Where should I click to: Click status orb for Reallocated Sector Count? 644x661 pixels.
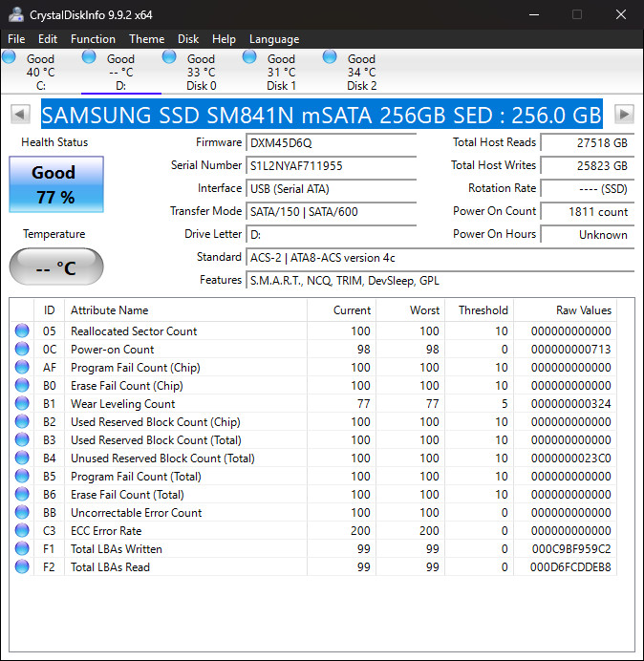pos(22,330)
